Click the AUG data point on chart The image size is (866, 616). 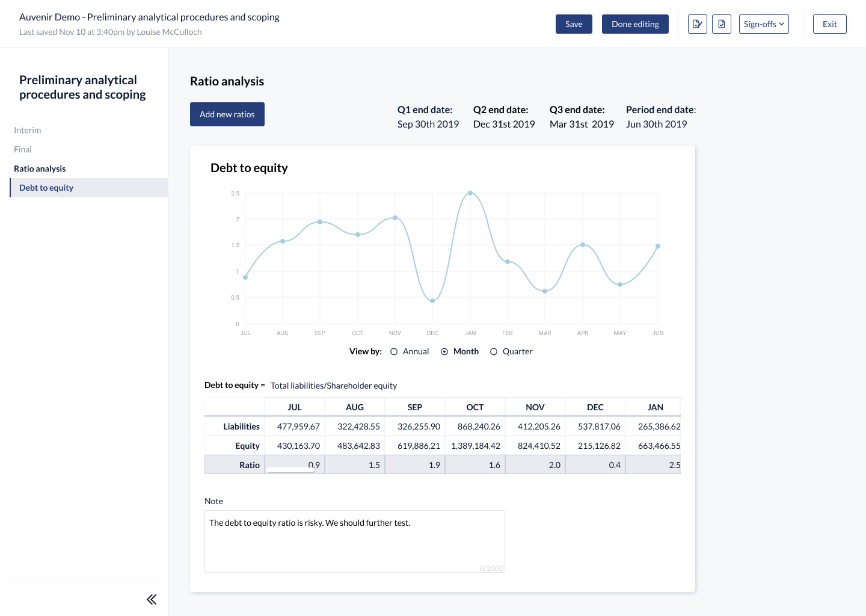(283, 241)
